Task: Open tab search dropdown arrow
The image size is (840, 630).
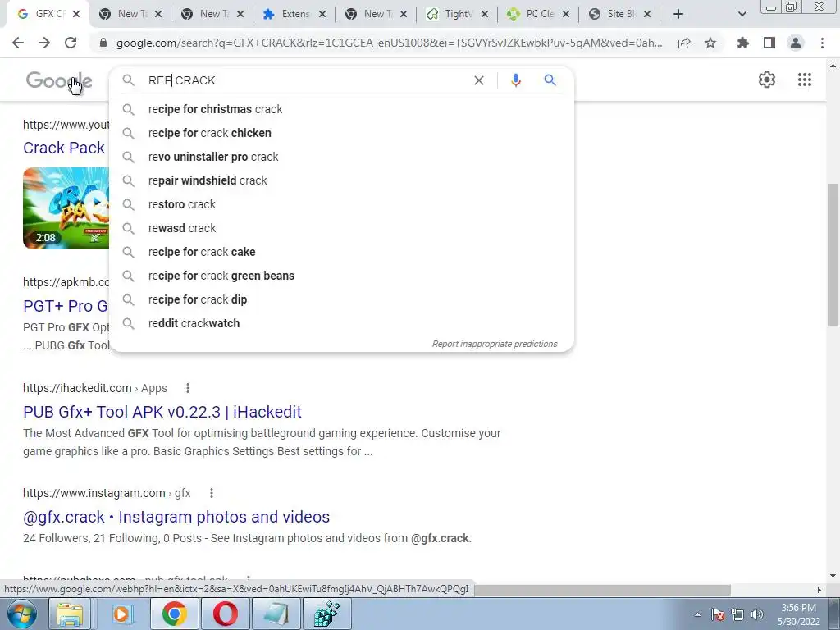Action: click(742, 14)
